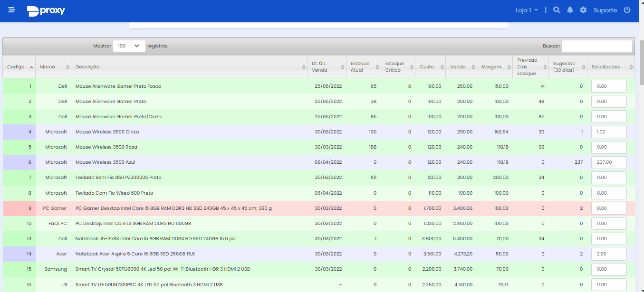Edit Solicitacoes for Notebook Acer Aspire 5

(609, 254)
